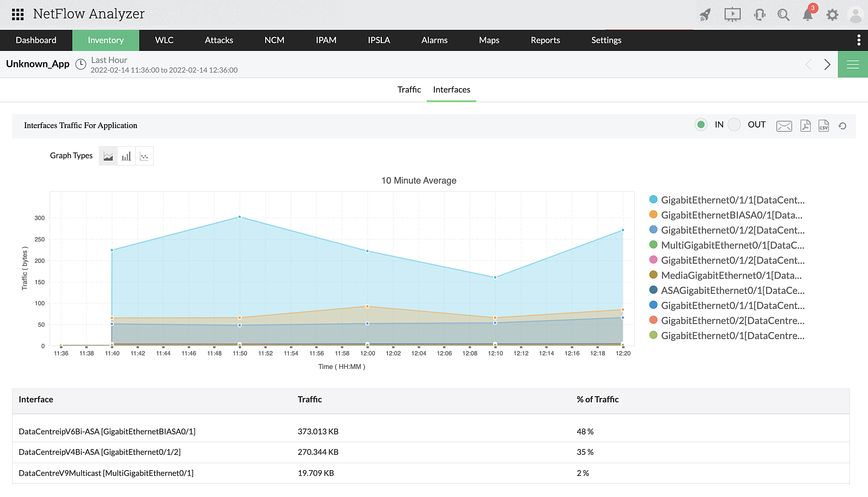Open the email report icon

784,126
